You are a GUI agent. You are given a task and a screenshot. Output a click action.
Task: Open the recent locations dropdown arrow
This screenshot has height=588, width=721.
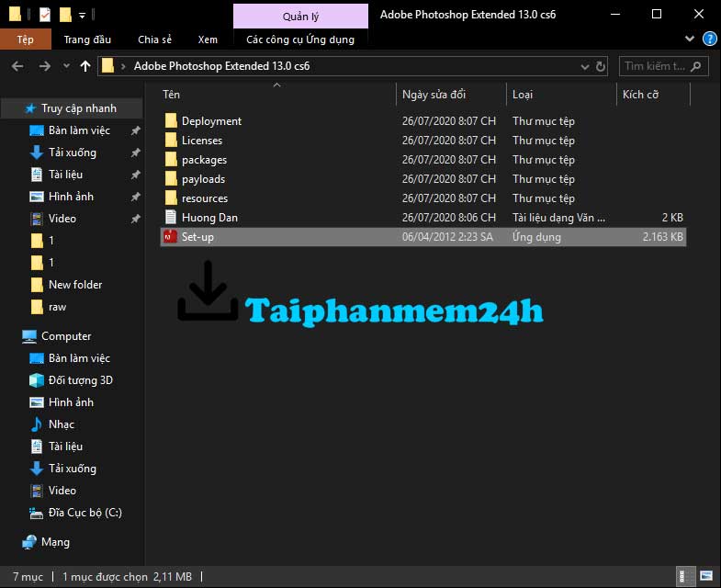click(67, 66)
